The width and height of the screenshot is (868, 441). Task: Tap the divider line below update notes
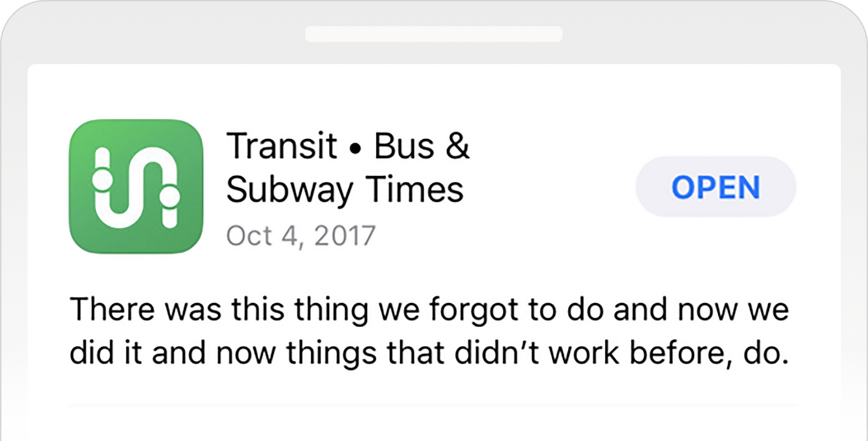432,405
